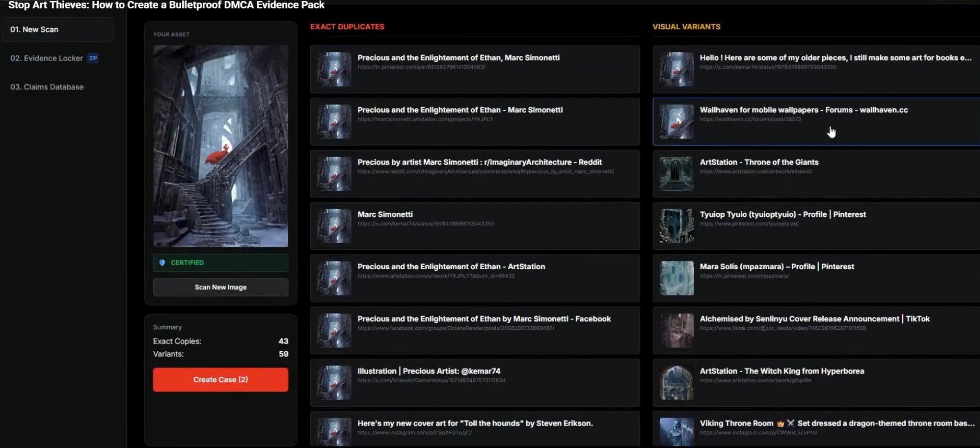The width and height of the screenshot is (980, 448).
Task: Click the shield icon beside CERTIFIED
Action: coord(162,263)
